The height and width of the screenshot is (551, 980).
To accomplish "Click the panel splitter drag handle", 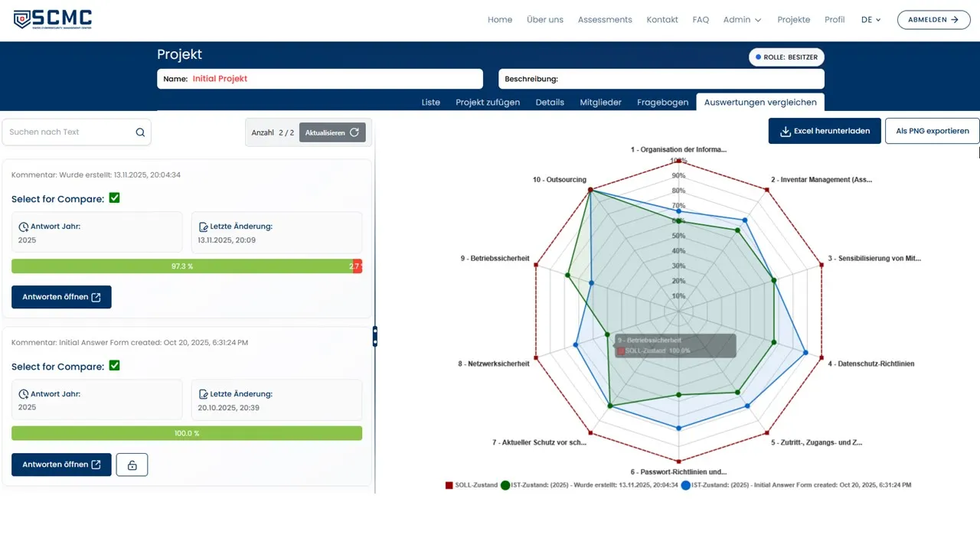I will [x=374, y=336].
